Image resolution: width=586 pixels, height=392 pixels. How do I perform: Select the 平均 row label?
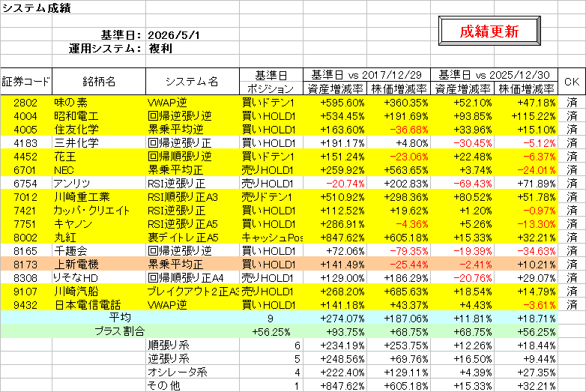tap(120, 318)
